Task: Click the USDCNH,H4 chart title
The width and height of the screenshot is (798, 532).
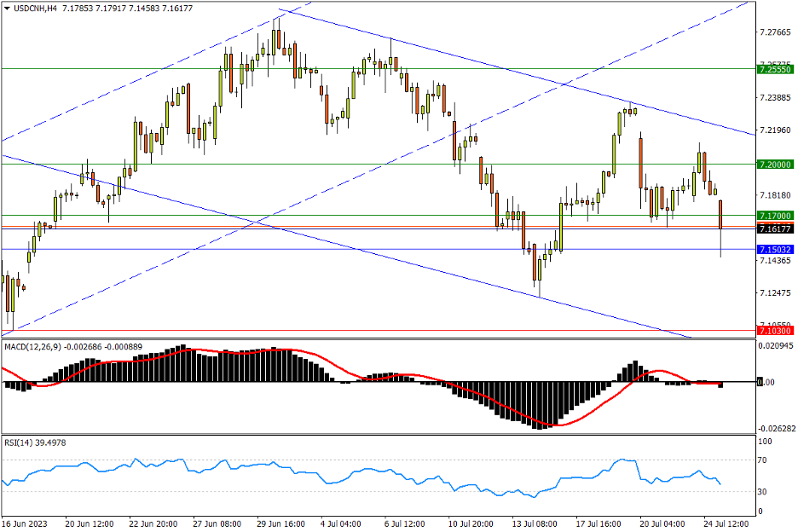Action: 36,8
